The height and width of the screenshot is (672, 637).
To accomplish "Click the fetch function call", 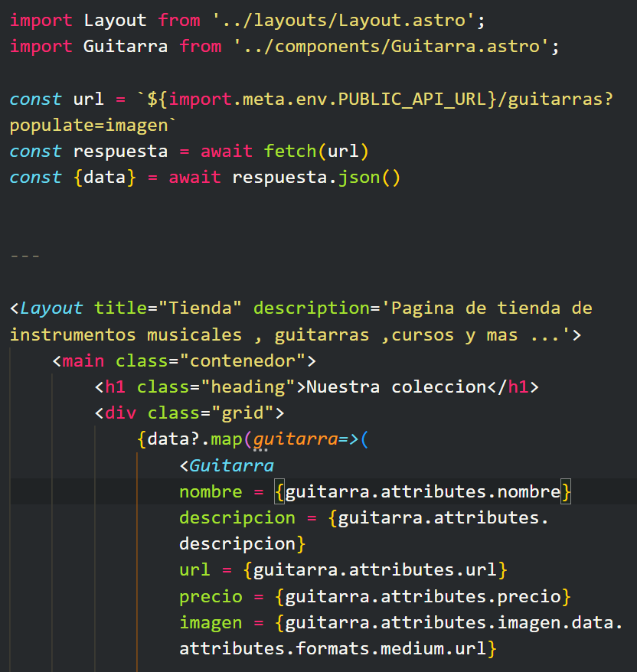I will pyautogui.click(x=290, y=151).
